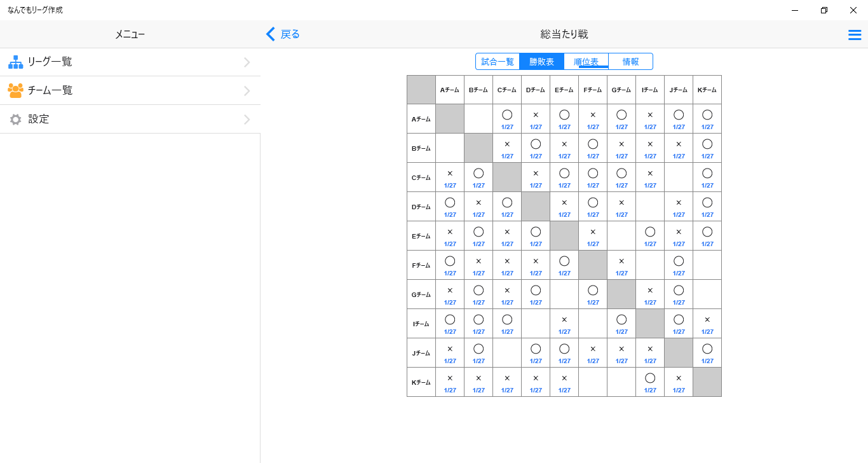Screen dimensions: 868x463
Task: Click the settings gear icon
Action: coord(15,119)
